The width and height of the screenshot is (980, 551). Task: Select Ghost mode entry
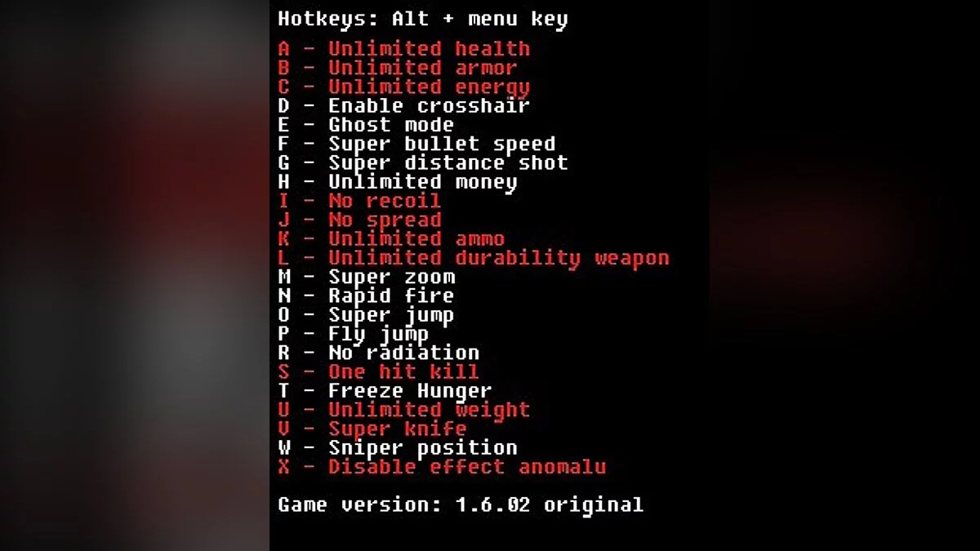366,125
